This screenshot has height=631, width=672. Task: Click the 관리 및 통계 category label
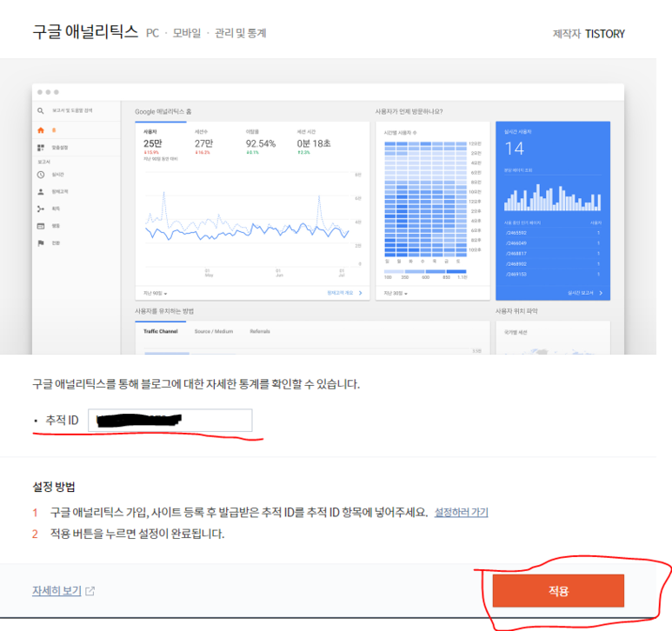pos(241,33)
